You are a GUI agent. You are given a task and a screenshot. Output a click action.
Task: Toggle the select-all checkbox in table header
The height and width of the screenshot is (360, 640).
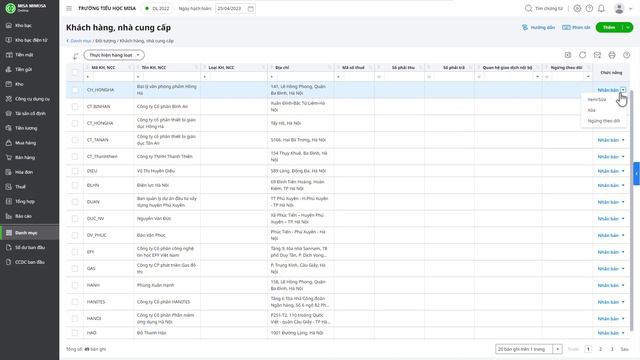click(x=75, y=72)
